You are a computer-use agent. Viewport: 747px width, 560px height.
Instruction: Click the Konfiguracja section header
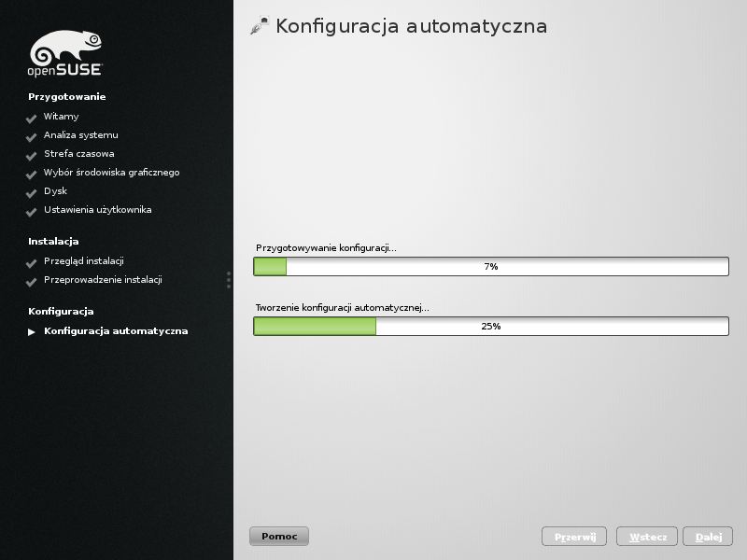pos(61,311)
